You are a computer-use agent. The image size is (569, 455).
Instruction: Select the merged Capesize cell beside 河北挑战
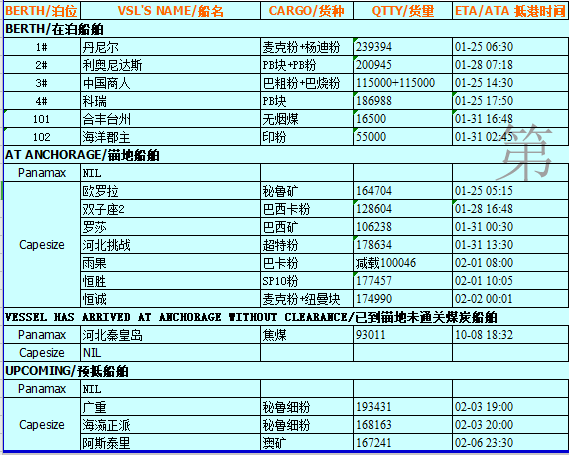[42, 245]
